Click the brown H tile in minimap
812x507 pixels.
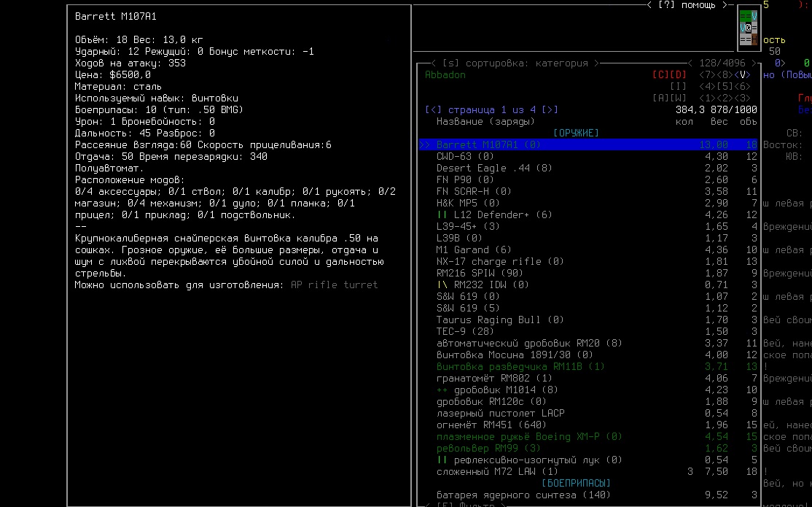(x=754, y=39)
